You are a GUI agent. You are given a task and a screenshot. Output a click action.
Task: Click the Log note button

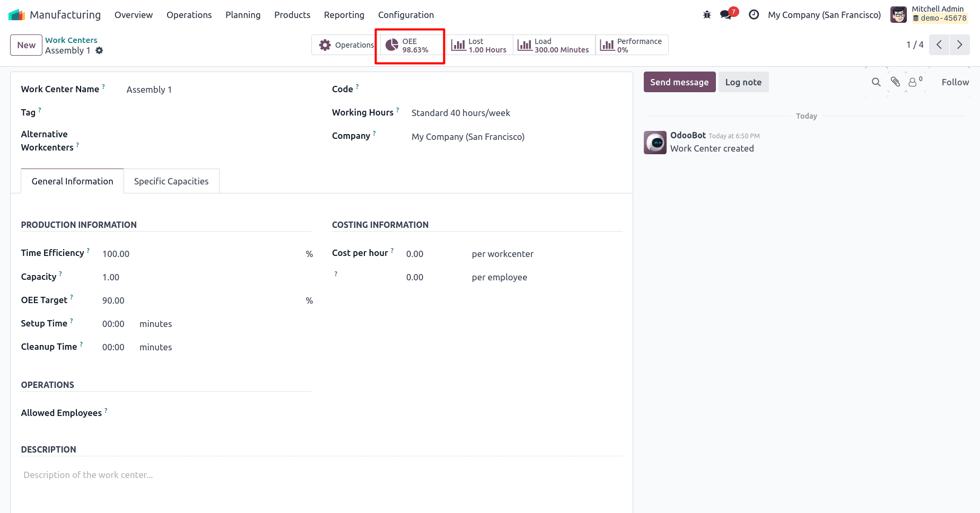pyautogui.click(x=743, y=82)
